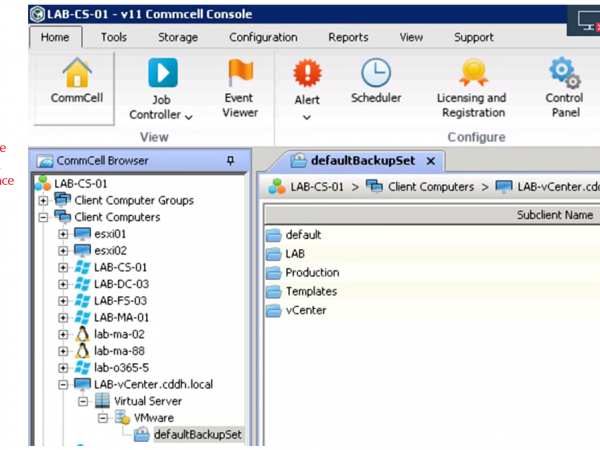Screen dimensions: 600x450
Task: Sort by Subclient Name column header
Action: coord(555,215)
